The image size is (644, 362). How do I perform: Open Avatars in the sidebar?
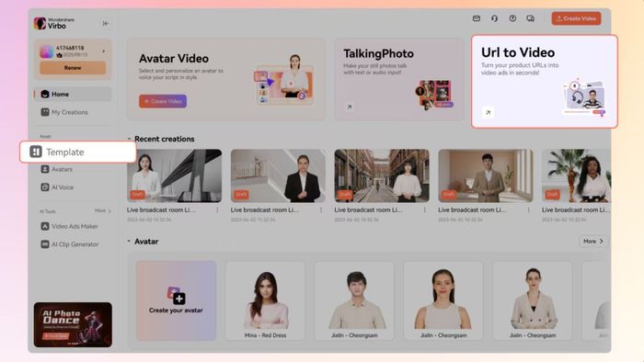73,169
